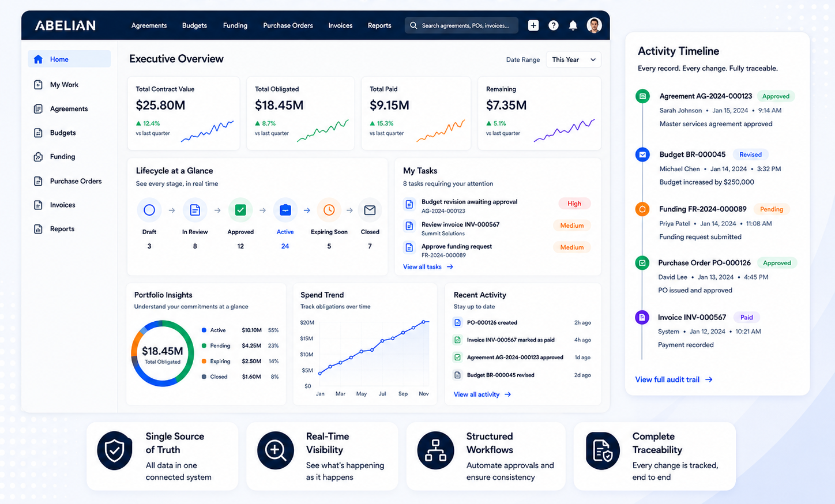Click the plus add icon in top bar
The height and width of the screenshot is (504, 835).
[x=533, y=25]
